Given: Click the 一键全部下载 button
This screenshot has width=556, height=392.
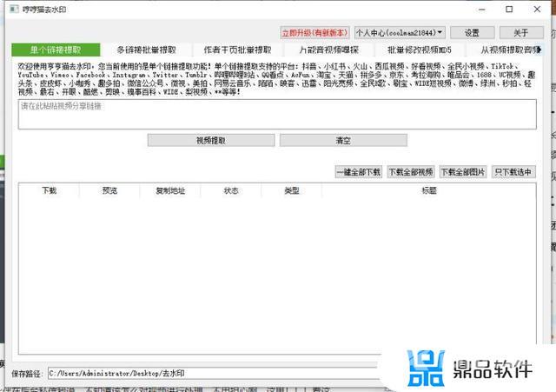Looking at the screenshot, I should pos(359,172).
